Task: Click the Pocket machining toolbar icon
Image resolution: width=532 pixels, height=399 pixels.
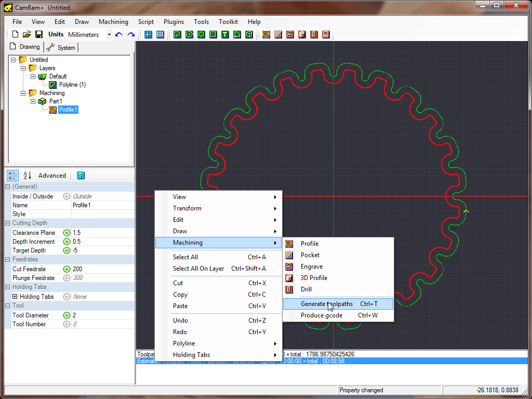Action: [x=278, y=34]
